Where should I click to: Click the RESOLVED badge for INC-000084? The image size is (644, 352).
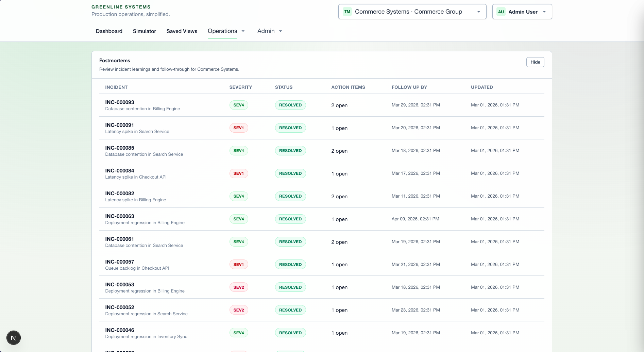(x=290, y=173)
